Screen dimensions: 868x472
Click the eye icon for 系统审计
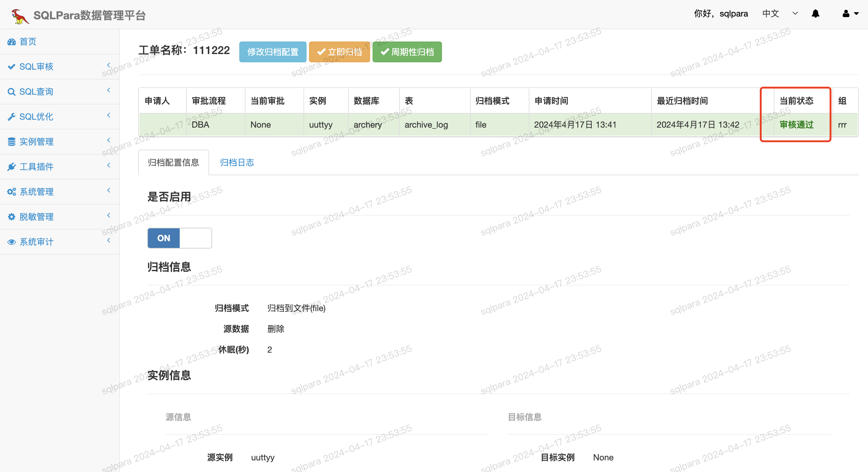click(x=11, y=242)
